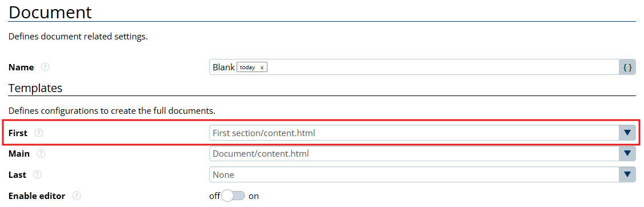This screenshot has height=207, width=644.
Task: Click the help icon next to Name
Action: click(45, 67)
